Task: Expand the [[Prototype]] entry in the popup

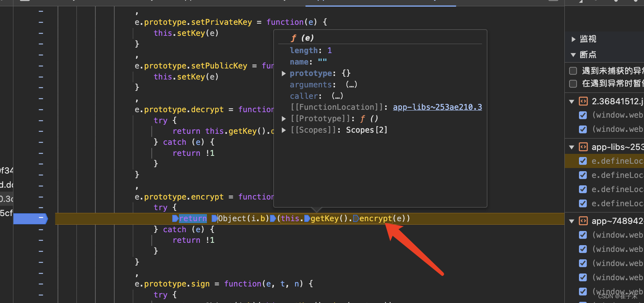Action: pos(284,119)
